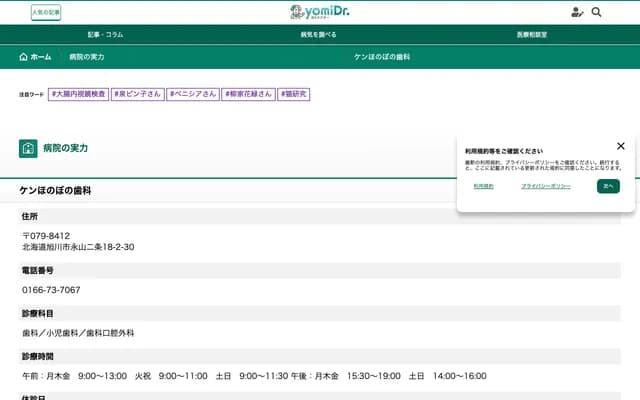Screen dimensions: 640x400
Task: Open the user account icon
Action: [577, 12]
